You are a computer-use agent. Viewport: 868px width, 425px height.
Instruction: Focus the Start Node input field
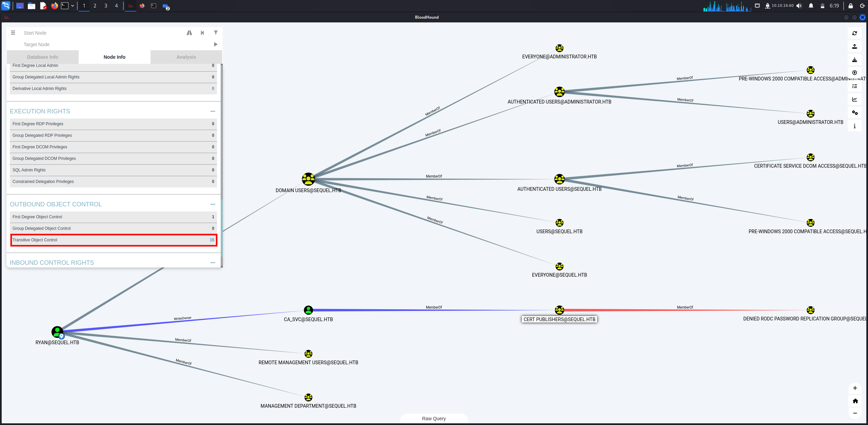(x=102, y=33)
